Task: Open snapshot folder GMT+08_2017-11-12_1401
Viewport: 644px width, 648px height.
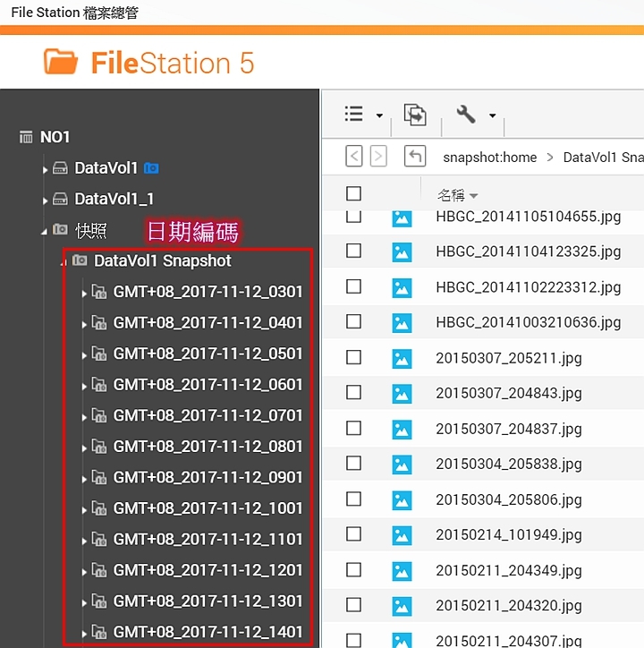Action: tap(208, 632)
